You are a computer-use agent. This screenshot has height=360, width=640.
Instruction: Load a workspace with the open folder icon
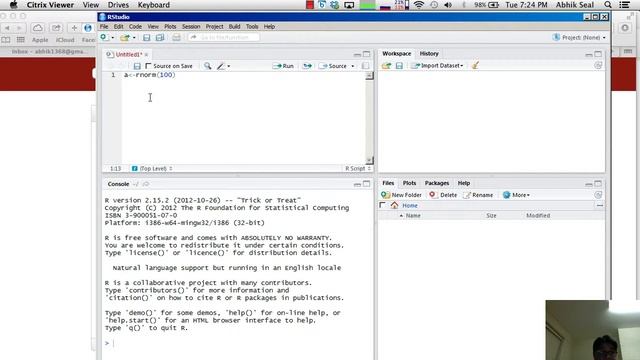pos(387,66)
